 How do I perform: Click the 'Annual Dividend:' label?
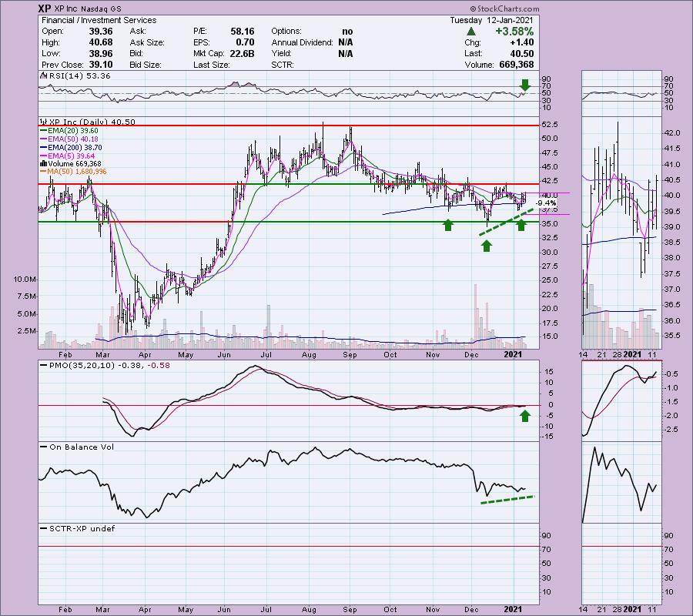tap(303, 42)
